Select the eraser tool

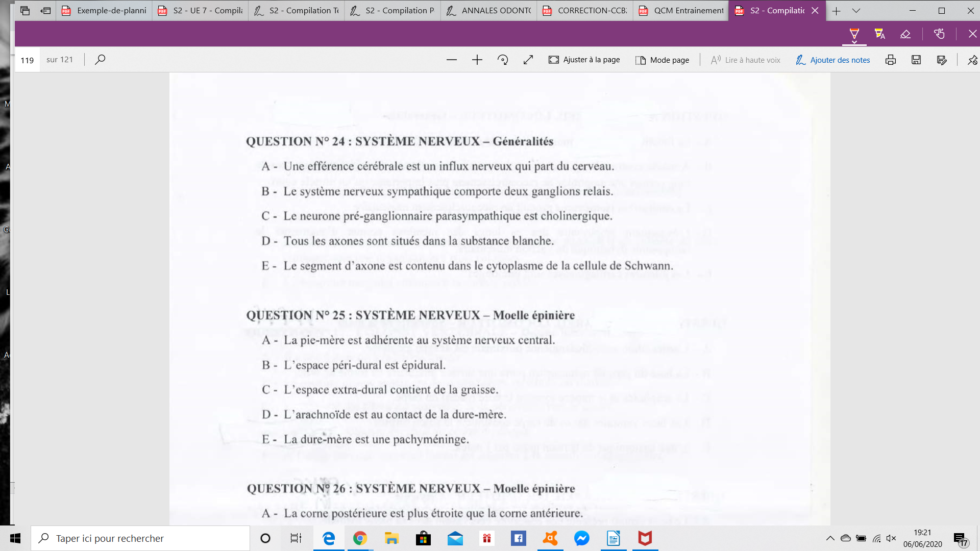[x=905, y=34]
